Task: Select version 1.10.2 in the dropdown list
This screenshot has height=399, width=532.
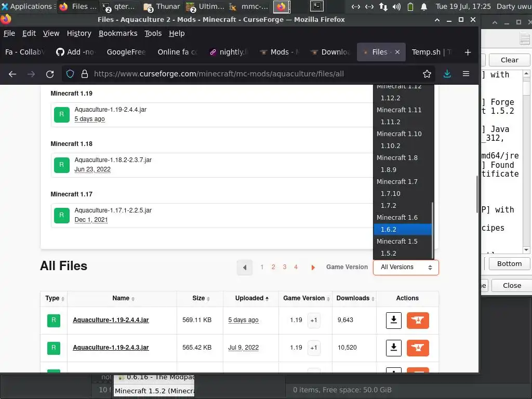Action: pos(403,146)
